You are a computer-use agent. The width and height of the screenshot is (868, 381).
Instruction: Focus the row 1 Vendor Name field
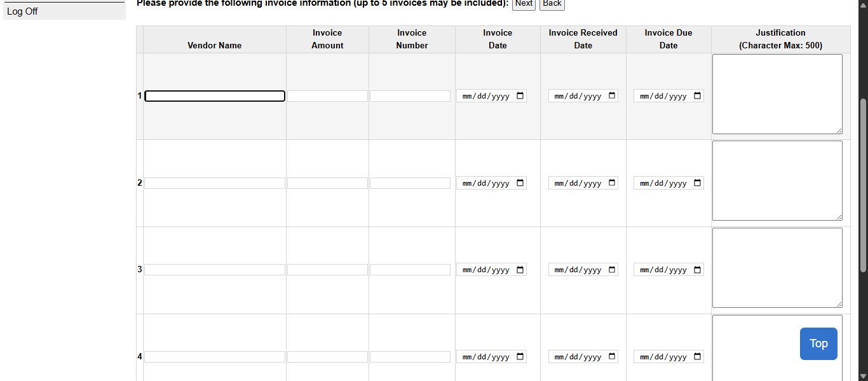click(215, 96)
